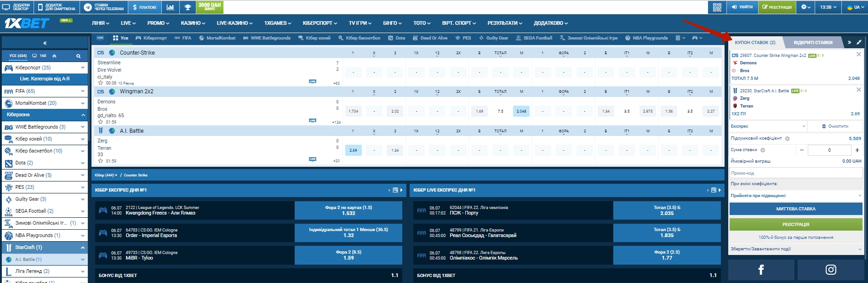This screenshot has height=283, width=868.
Task: Click the Промо-код input field
Action: 795,173
